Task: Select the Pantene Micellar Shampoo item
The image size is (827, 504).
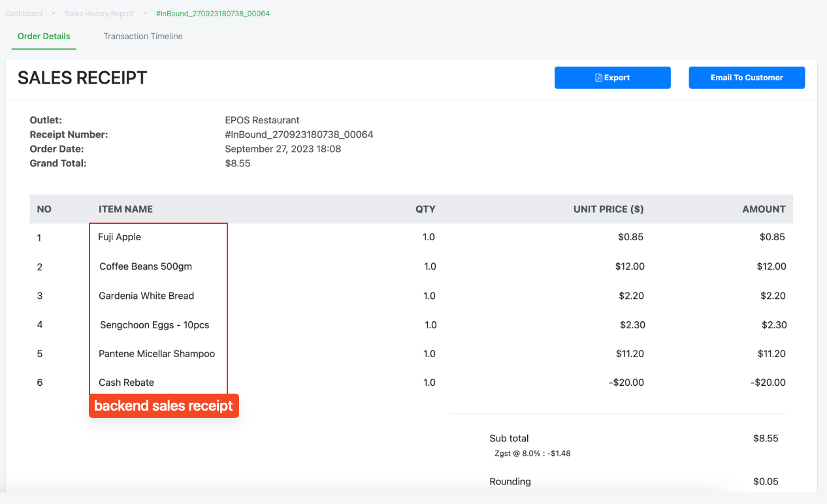Action: [157, 354]
